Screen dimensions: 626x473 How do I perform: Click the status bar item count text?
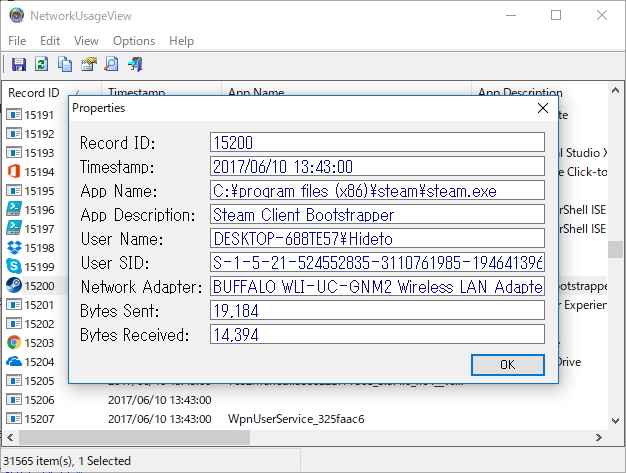click(x=67, y=461)
